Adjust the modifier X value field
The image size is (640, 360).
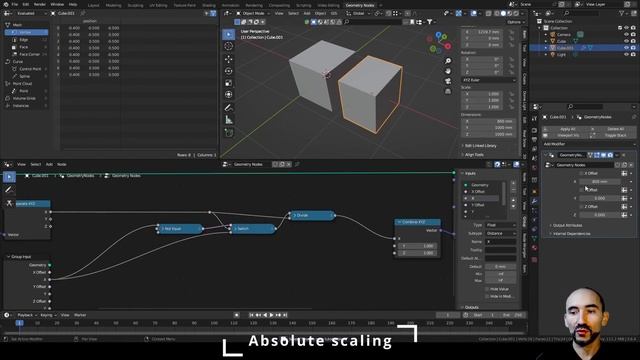click(599, 182)
